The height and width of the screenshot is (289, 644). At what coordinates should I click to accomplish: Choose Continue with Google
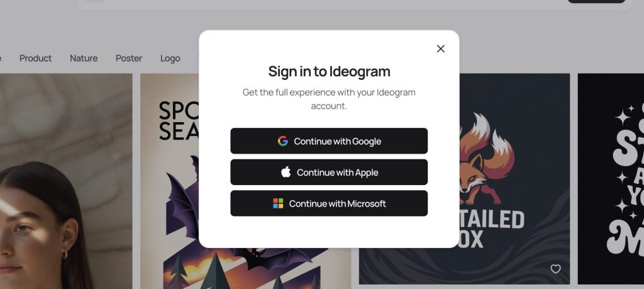(x=329, y=141)
